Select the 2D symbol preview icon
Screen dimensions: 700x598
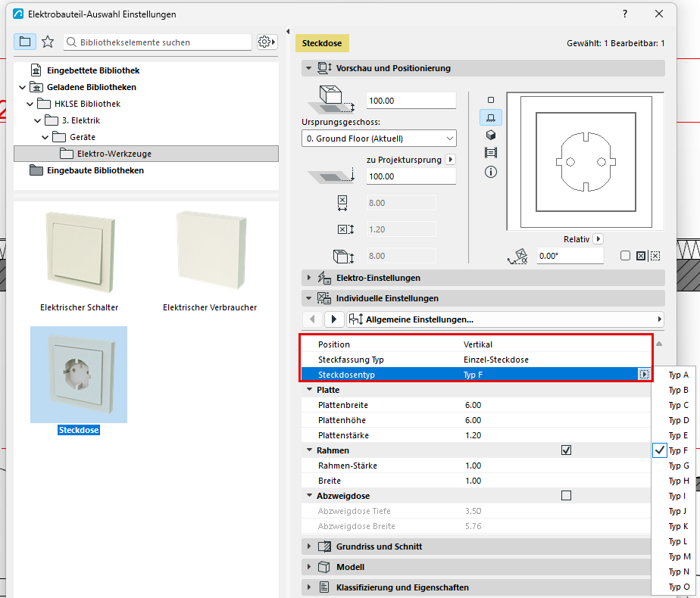tap(491, 101)
